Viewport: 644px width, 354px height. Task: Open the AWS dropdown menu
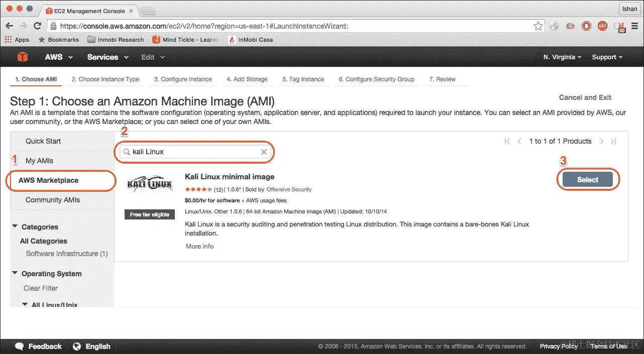(59, 57)
